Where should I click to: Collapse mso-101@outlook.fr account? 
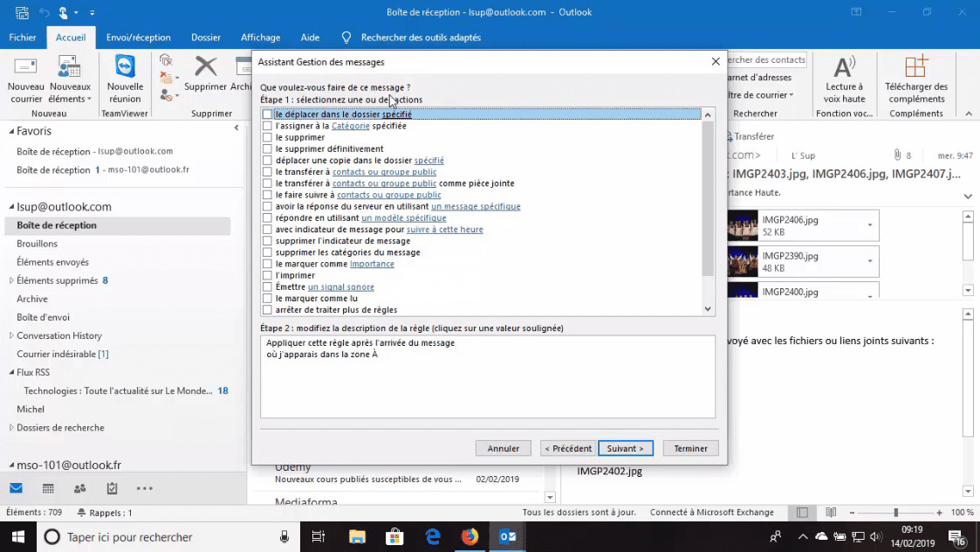(x=11, y=465)
